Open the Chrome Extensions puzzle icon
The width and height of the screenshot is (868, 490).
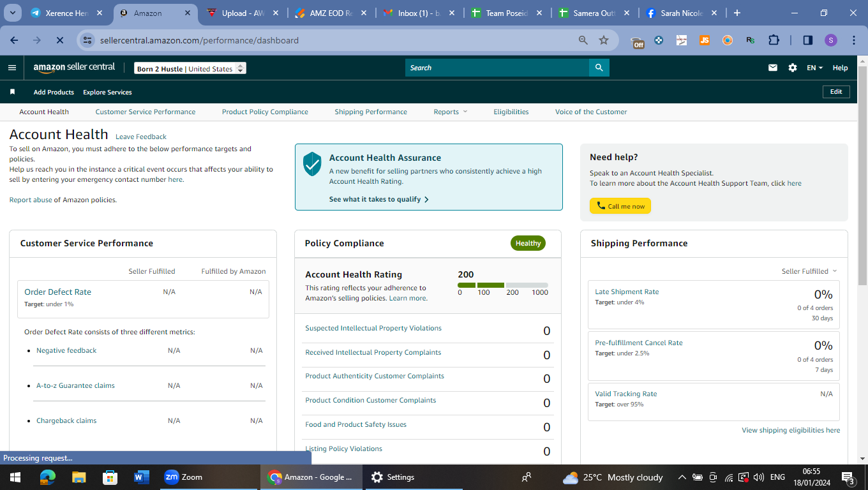(x=774, y=40)
